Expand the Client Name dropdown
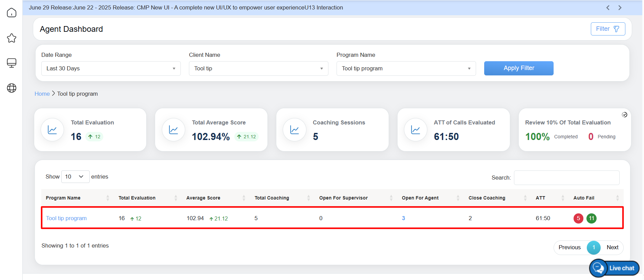This screenshot has width=644, height=280. 258,68
